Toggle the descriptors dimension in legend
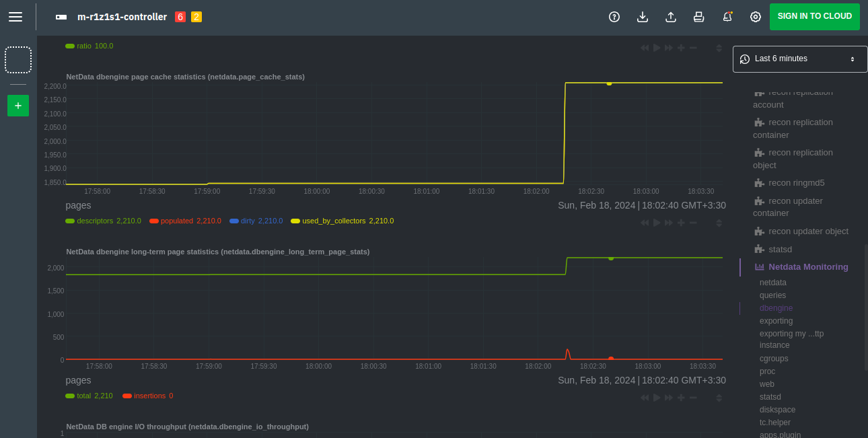This screenshot has height=438, width=868. coord(94,221)
